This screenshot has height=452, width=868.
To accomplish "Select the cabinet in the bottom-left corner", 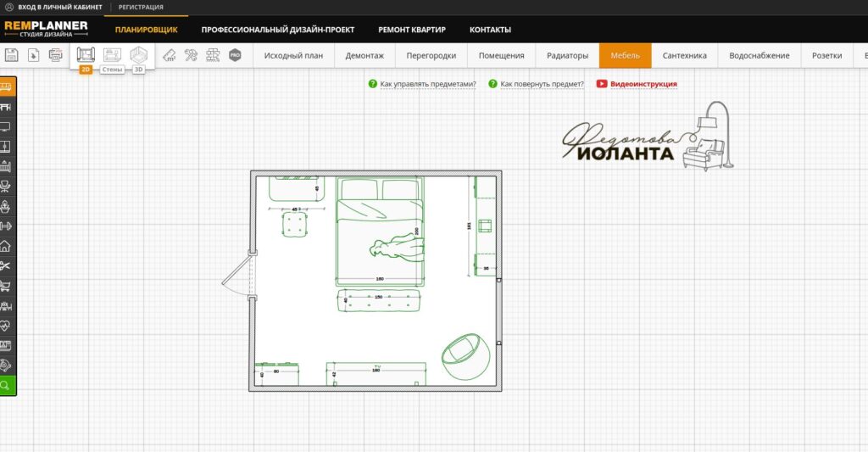I will [x=277, y=375].
